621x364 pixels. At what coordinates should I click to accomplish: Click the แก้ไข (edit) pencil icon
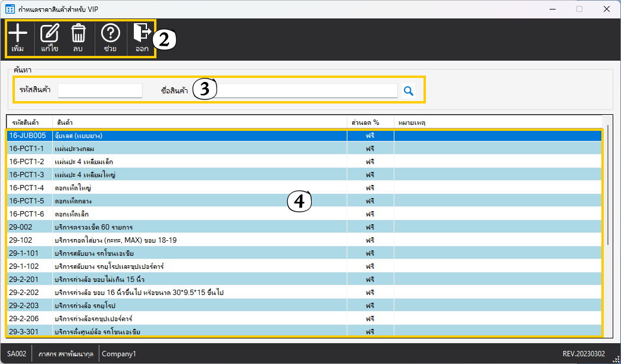49,34
